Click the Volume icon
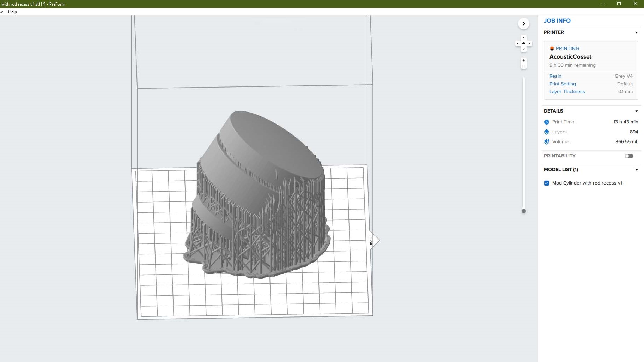644x362 pixels. (x=547, y=142)
